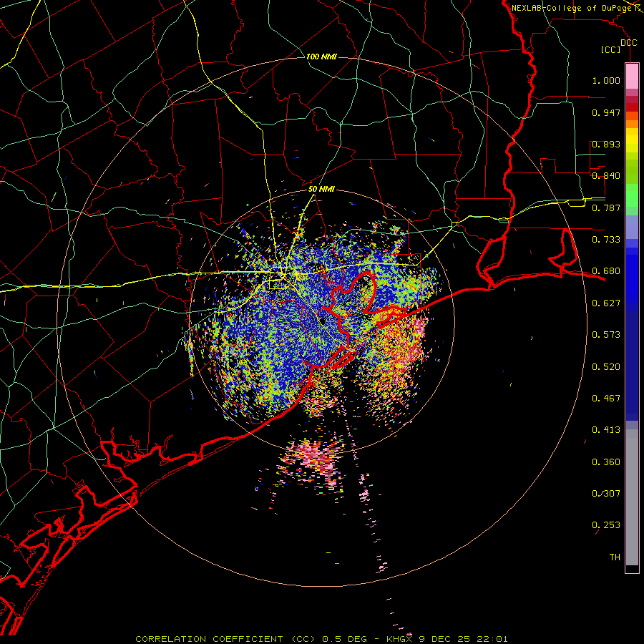Click the 22:01 timestamp
Image resolution: width=644 pixels, height=644 pixels.
tap(492, 639)
